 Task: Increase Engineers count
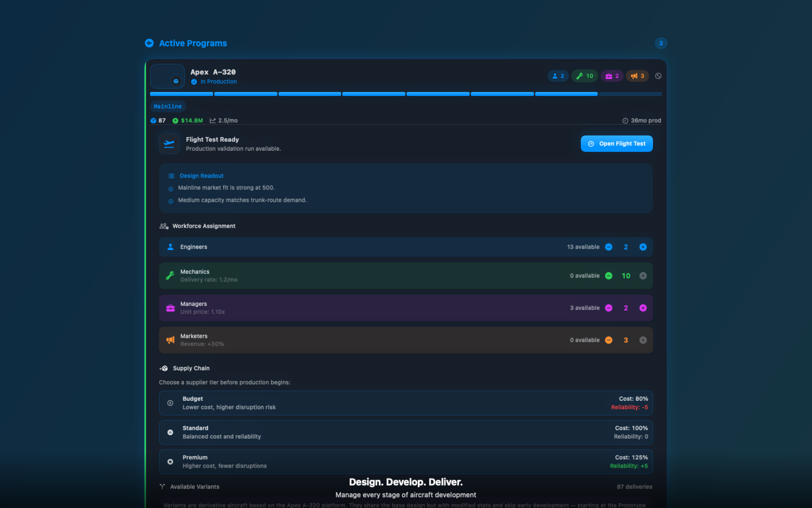[x=643, y=247]
